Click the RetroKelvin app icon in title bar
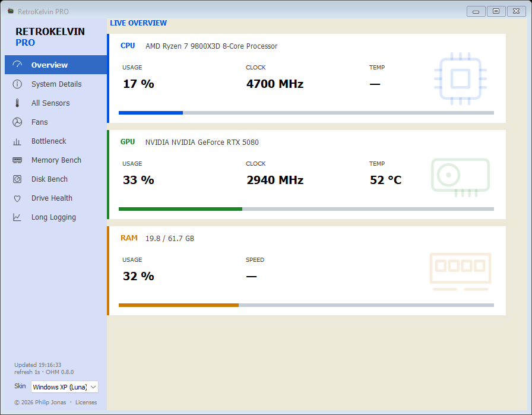Screen dimensions: 532x415 pyautogui.click(x=11, y=11)
